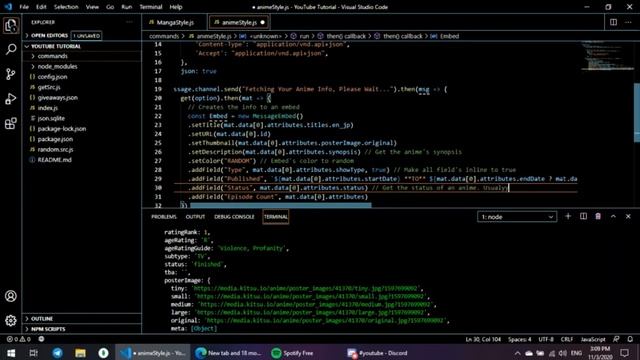This screenshot has width=640, height=360.
Task: Open Run and Debug view icon
Action: (x=11, y=99)
